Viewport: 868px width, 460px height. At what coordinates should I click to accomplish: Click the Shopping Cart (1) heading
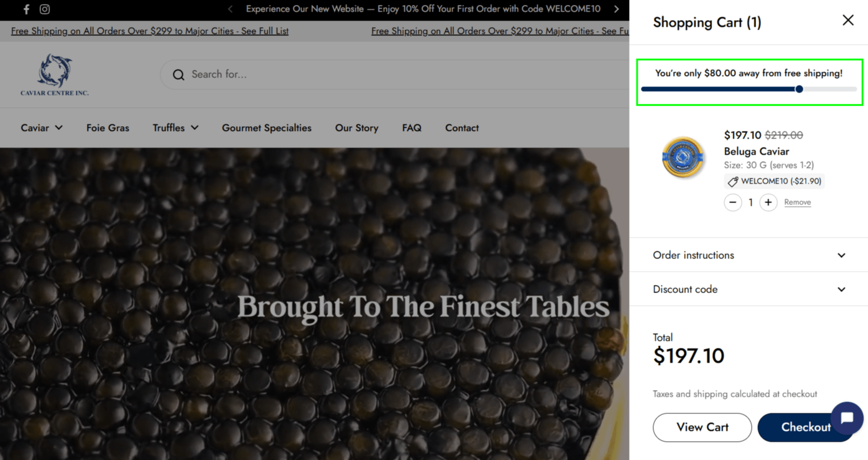707,22
